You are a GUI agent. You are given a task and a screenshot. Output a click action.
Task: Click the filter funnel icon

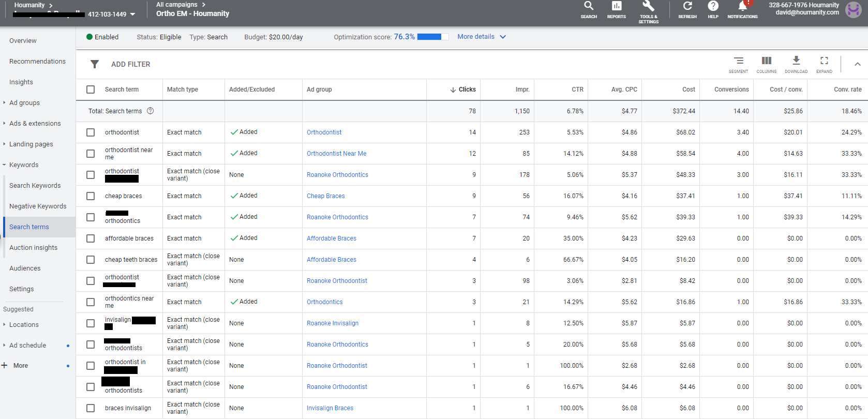pos(95,64)
